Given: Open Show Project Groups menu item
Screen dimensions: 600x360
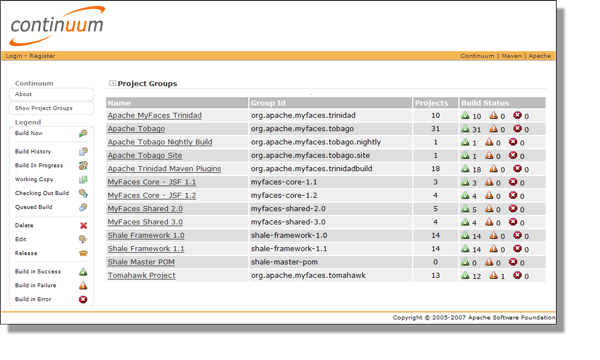Looking at the screenshot, I should [44, 108].
